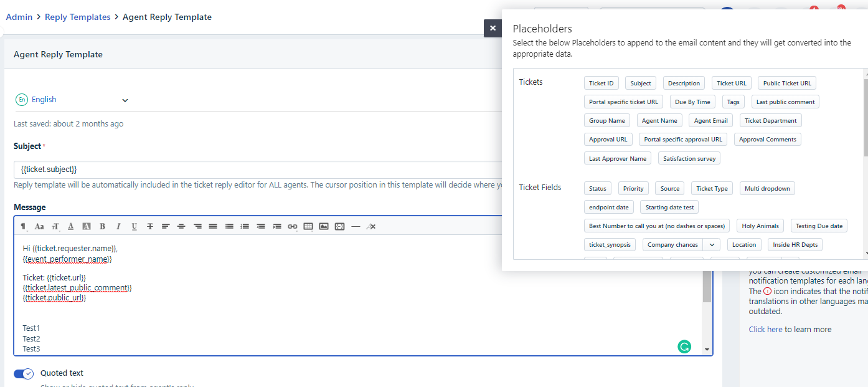Insert placeholder icon in toolbar
This screenshot has width=868, height=387.
[339, 226]
